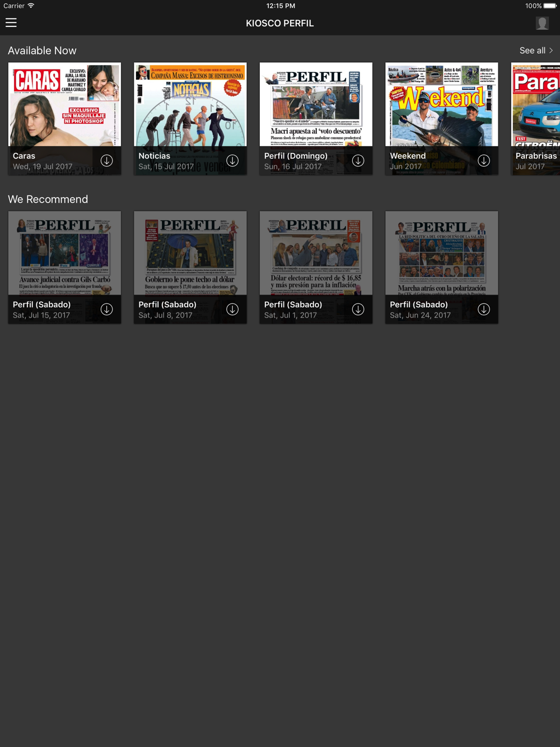Open the hamburger menu
The image size is (560, 747).
tap(11, 23)
